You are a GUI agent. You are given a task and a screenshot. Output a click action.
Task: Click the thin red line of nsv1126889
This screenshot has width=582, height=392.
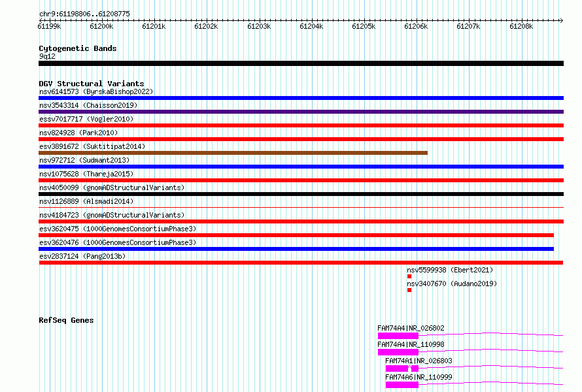[301, 207]
